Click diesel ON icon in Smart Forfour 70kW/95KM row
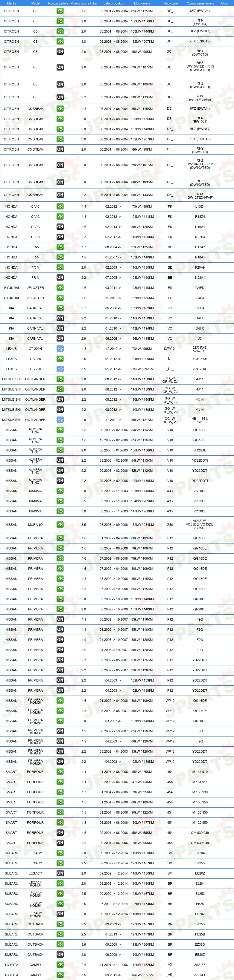Viewport: 234px width, 980px height. coord(60,843)
